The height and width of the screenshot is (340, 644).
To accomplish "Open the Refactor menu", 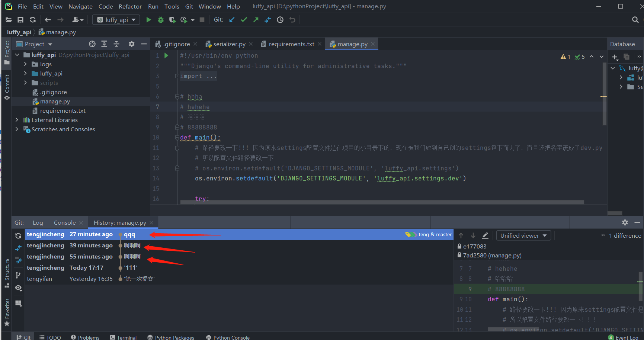I will 130,6.
